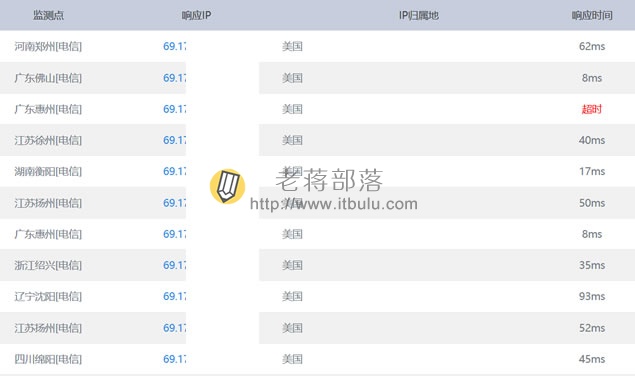Click the 93ms response time
The image size is (635, 376).
pos(592,297)
